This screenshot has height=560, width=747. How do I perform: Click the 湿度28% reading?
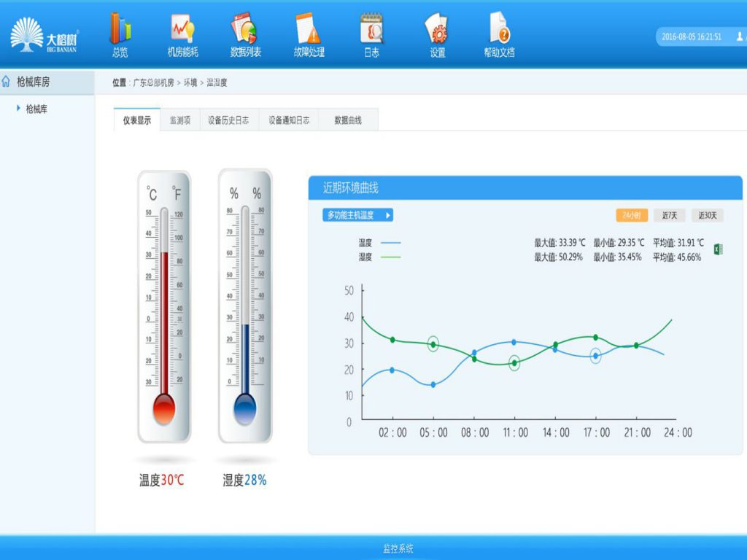(244, 480)
